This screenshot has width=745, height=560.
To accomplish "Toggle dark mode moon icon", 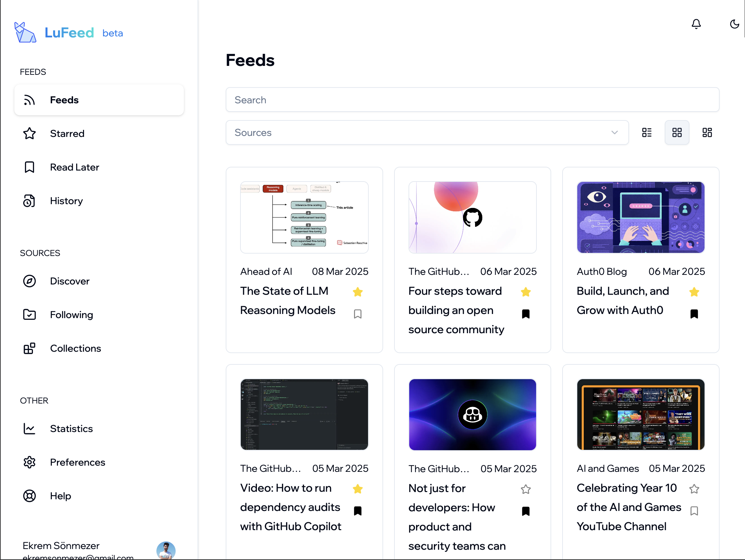I will 734,24.
